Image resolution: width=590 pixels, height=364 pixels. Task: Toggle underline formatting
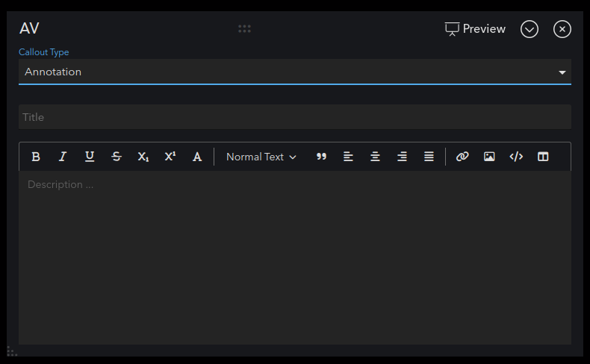pos(90,157)
